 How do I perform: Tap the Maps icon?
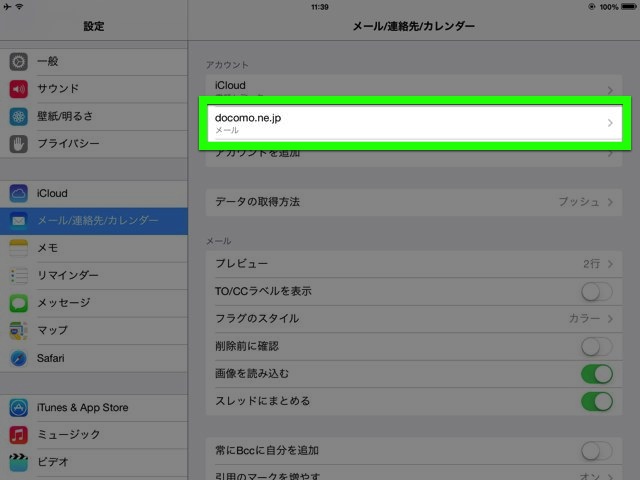(18, 330)
